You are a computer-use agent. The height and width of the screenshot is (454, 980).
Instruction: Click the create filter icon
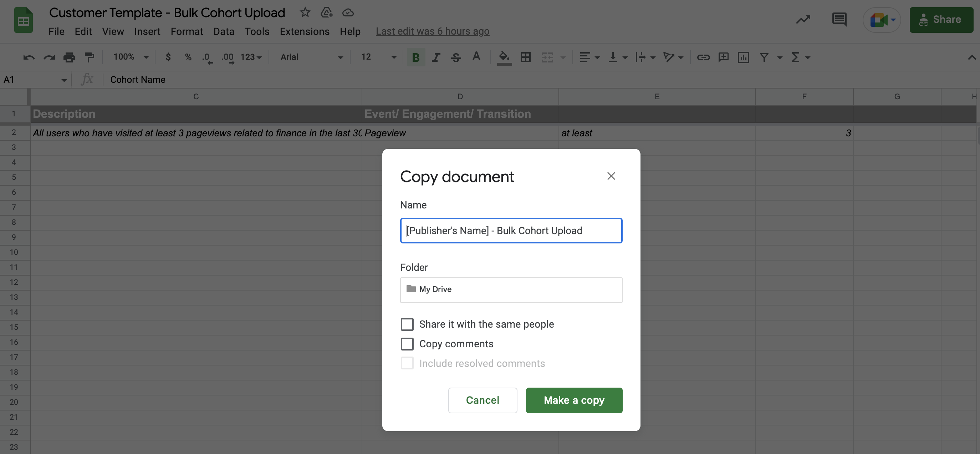[764, 57]
